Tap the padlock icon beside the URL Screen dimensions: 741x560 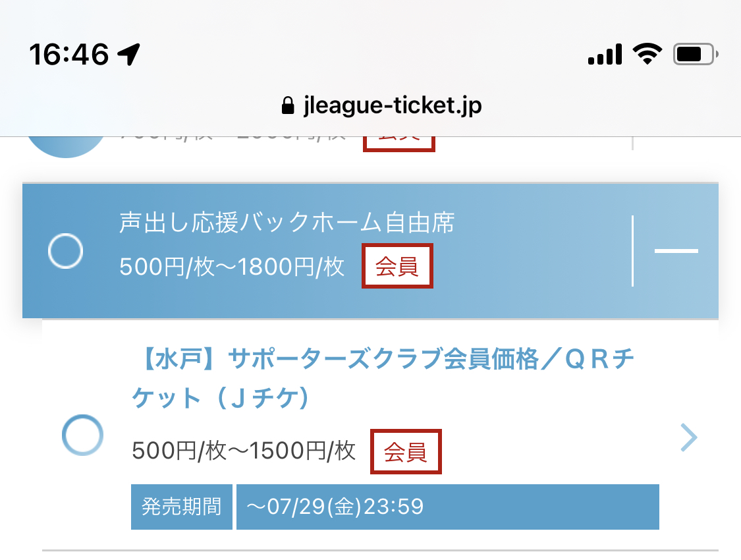click(x=287, y=106)
